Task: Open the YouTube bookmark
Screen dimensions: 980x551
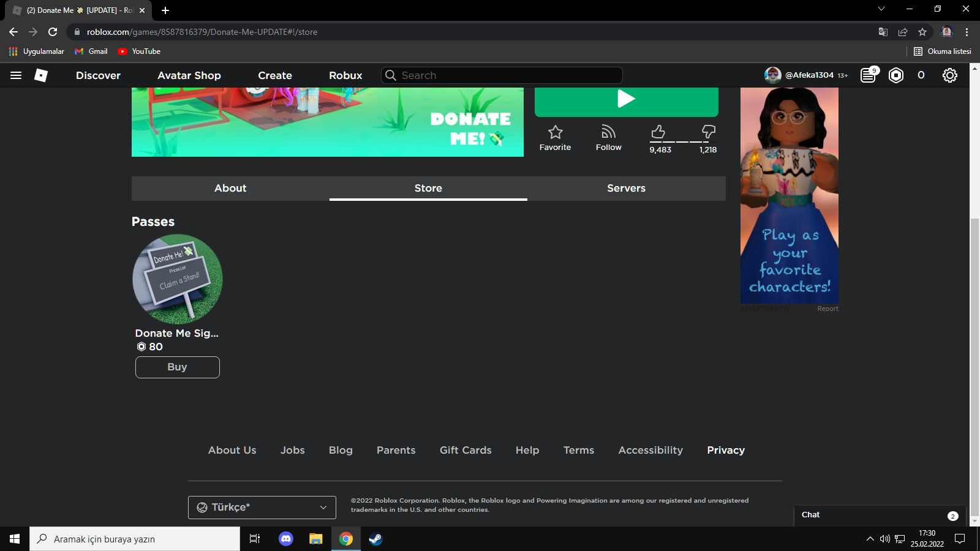Action: click(x=139, y=51)
